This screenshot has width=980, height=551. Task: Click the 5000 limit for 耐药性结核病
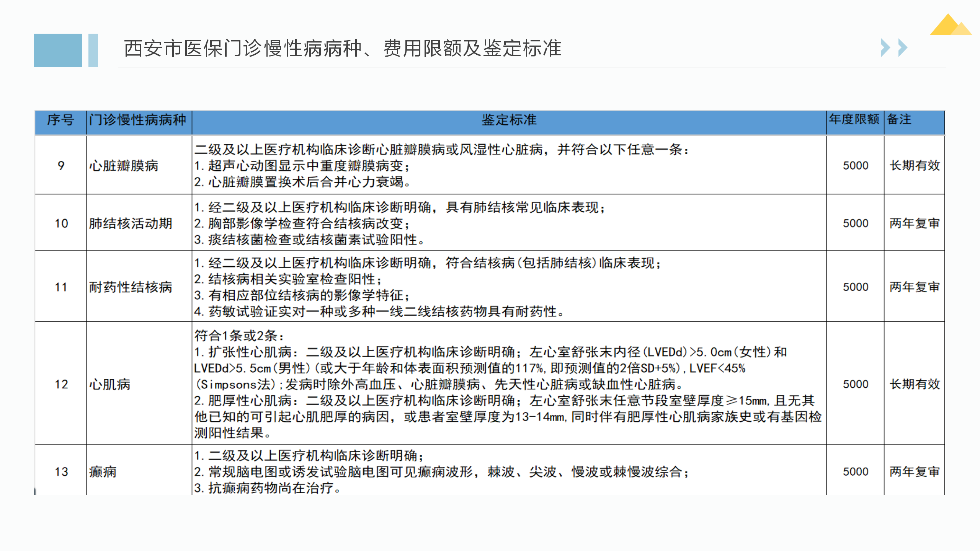(855, 287)
